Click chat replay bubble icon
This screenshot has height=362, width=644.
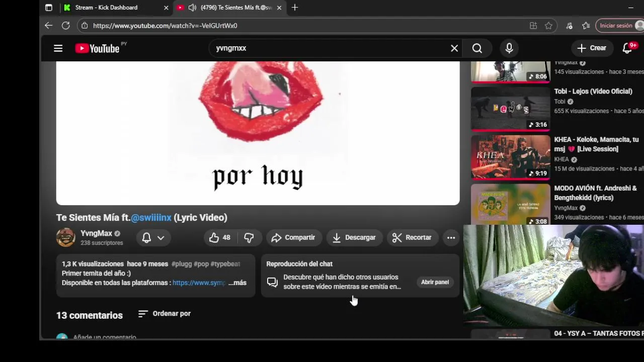272,282
